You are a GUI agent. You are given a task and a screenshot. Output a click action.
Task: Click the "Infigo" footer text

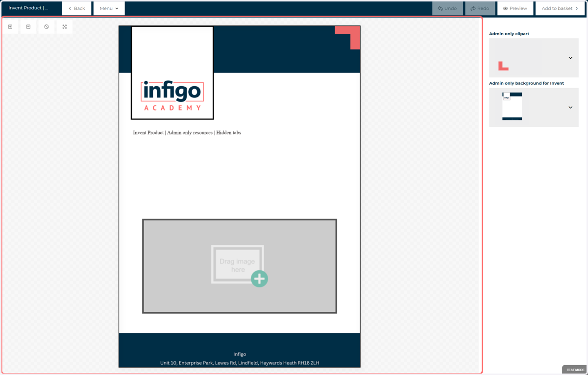(240, 354)
